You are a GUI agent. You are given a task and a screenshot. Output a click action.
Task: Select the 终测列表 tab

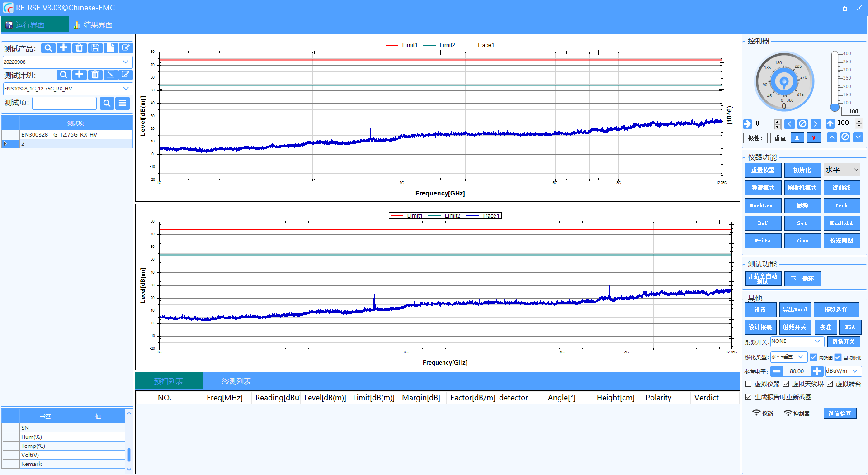tap(236, 381)
